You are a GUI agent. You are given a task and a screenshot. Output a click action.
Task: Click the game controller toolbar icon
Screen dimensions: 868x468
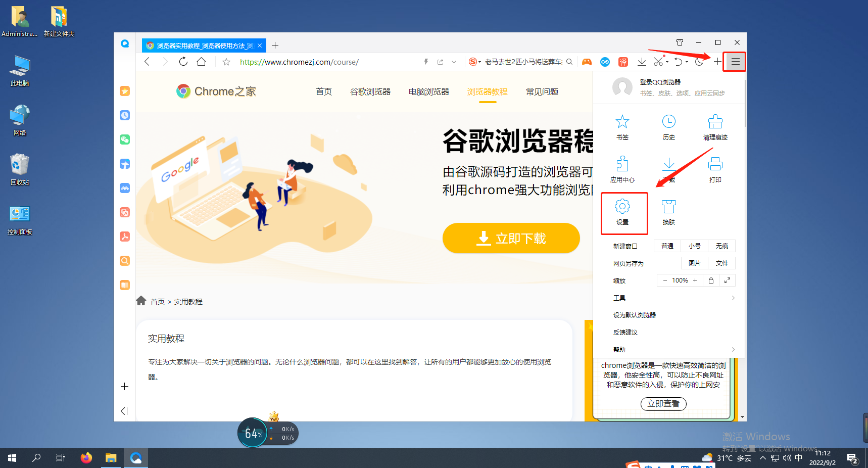click(587, 62)
